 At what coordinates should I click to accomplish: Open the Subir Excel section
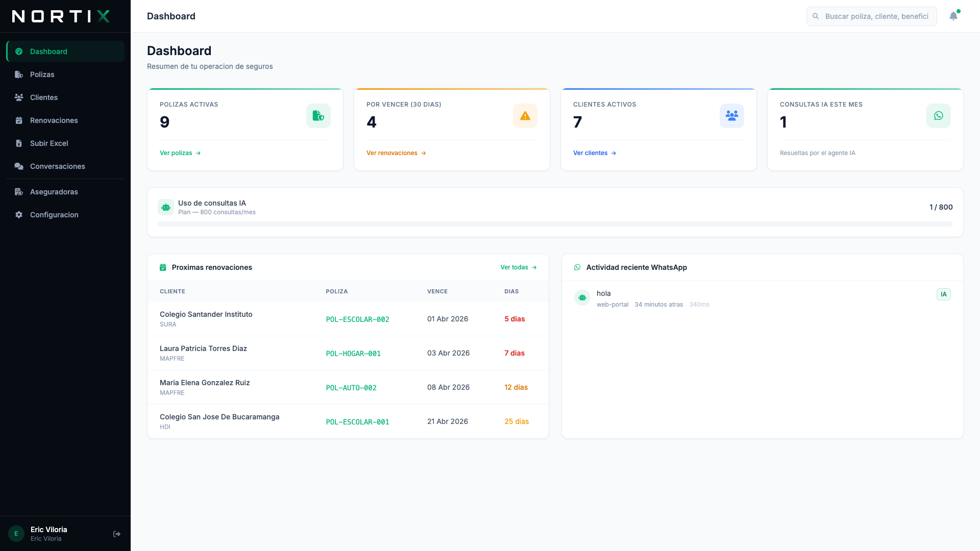pyautogui.click(x=48, y=143)
